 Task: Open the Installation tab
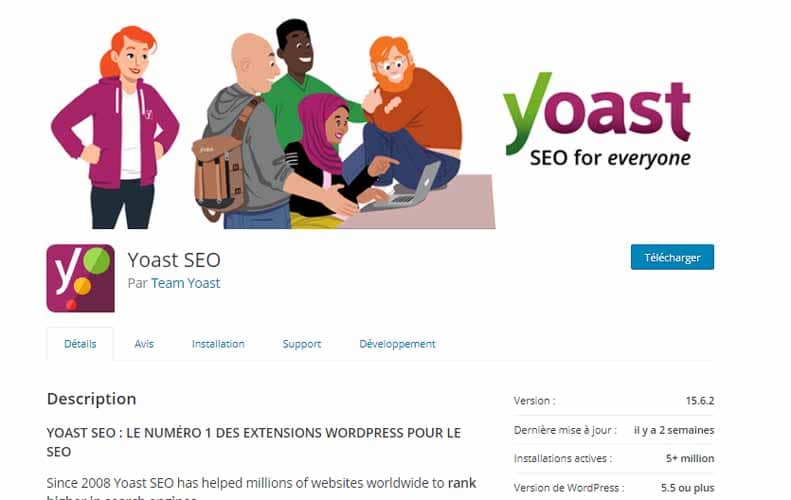tap(218, 344)
